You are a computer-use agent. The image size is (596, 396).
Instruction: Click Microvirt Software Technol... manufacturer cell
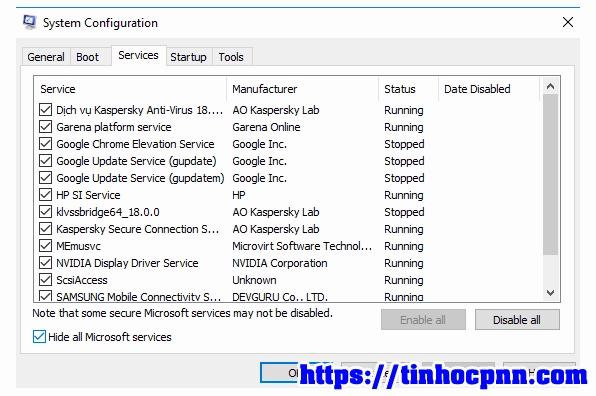(x=302, y=246)
